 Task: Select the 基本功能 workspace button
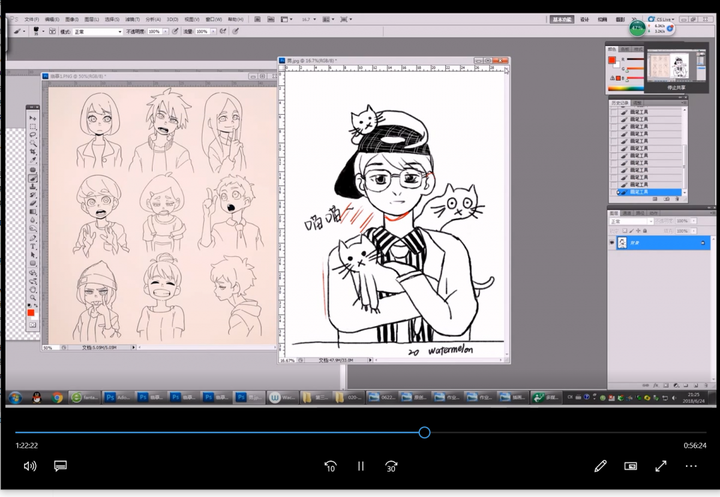[x=562, y=19]
